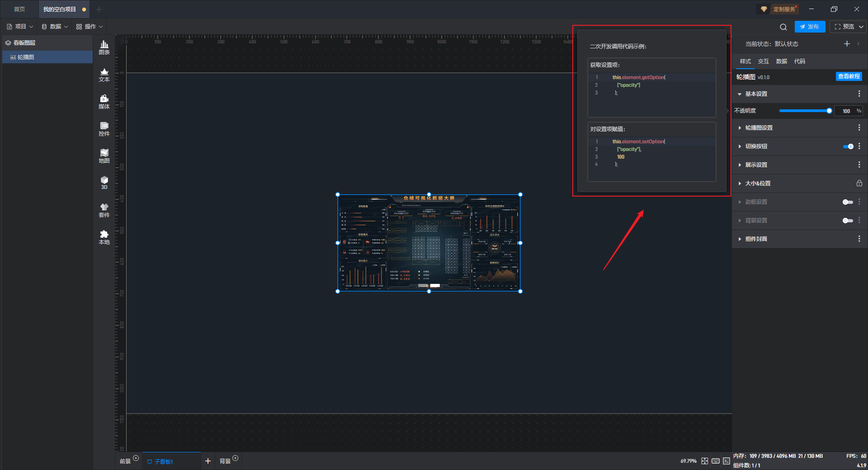This screenshot has width=868, height=470.
Task: Click the search magnifier icon
Action: tap(783, 27)
